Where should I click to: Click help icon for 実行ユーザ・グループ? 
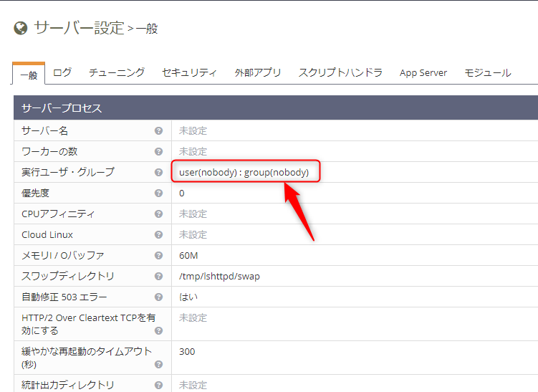pyautogui.click(x=158, y=172)
